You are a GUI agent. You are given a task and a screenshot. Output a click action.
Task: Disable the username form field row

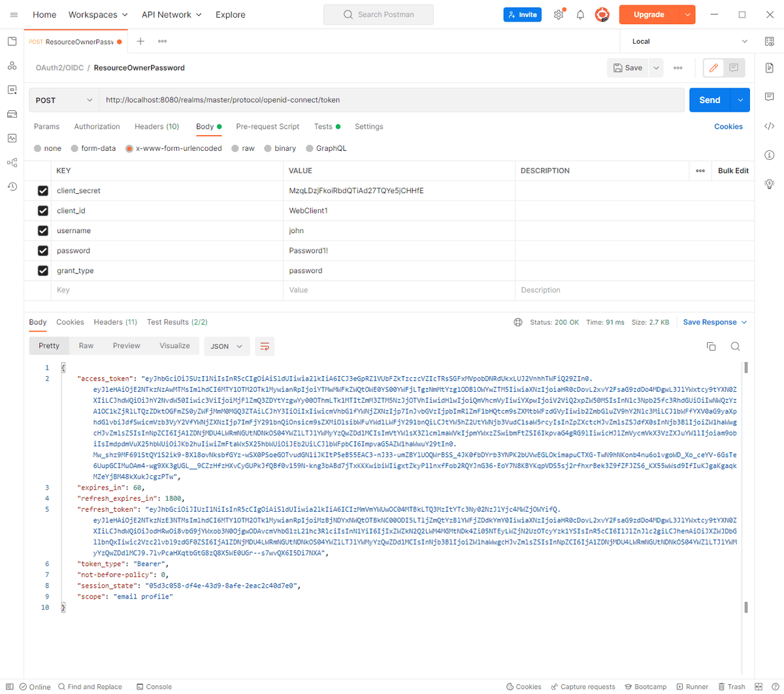(x=42, y=230)
